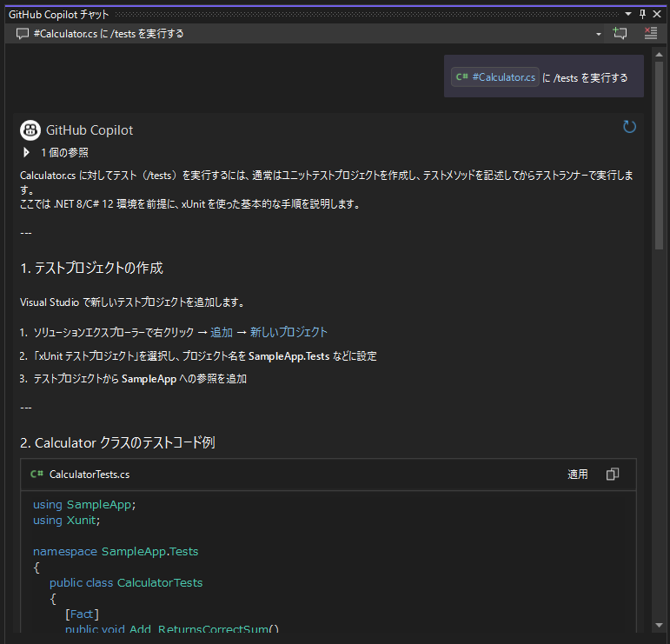The height and width of the screenshot is (644, 670).
Task: Click the bold SampleApp.Tests project name
Action: (289, 356)
